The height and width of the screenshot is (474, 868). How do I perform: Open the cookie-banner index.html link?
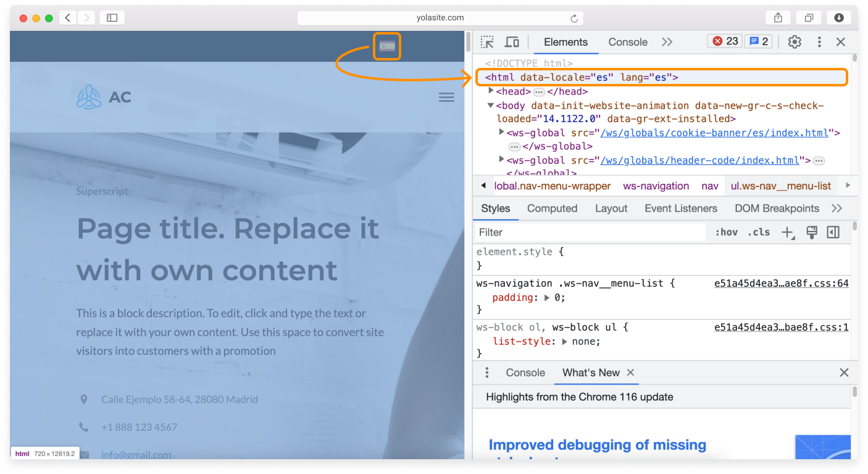point(714,133)
